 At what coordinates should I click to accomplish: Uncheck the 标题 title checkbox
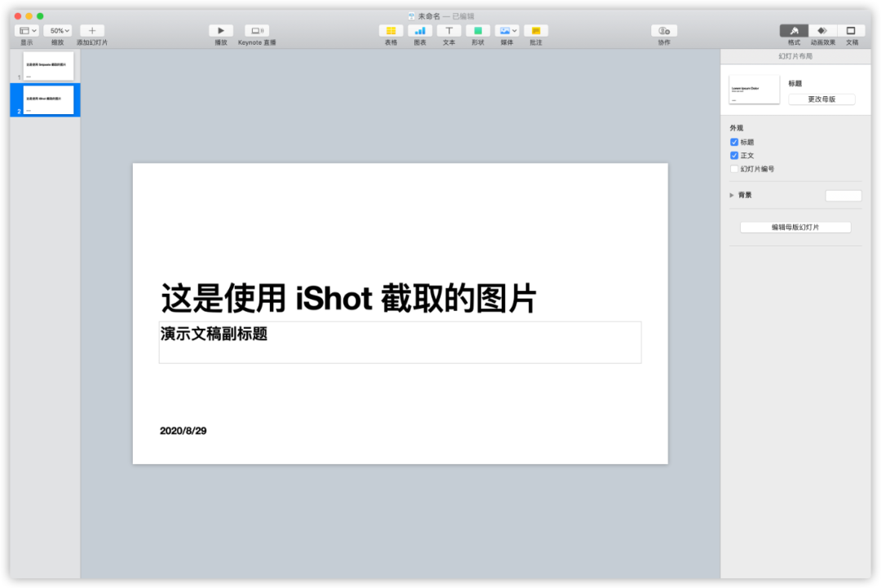point(734,142)
